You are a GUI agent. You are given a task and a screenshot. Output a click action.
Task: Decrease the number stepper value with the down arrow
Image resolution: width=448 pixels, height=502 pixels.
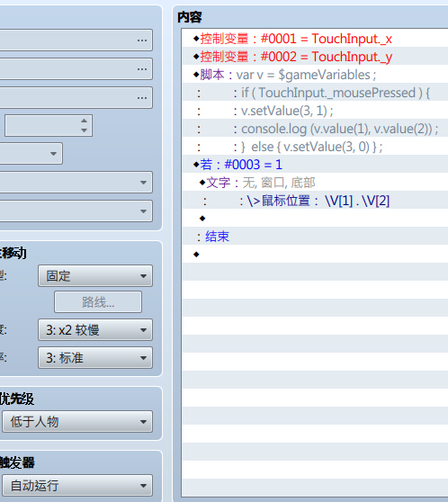(x=85, y=130)
